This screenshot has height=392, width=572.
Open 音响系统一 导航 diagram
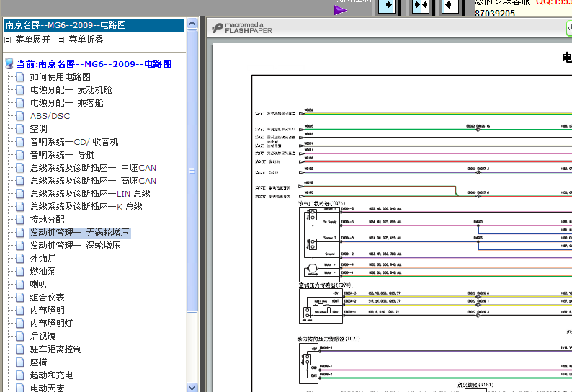pyautogui.click(x=63, y=155)
